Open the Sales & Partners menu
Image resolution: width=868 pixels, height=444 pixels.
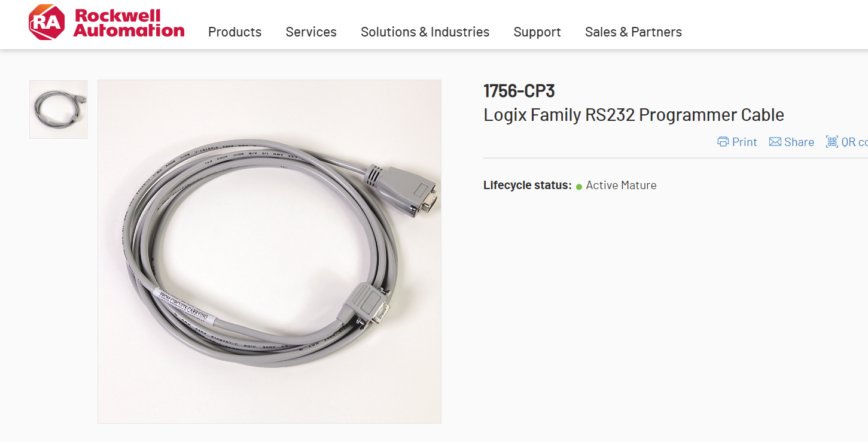coord(634,32)
